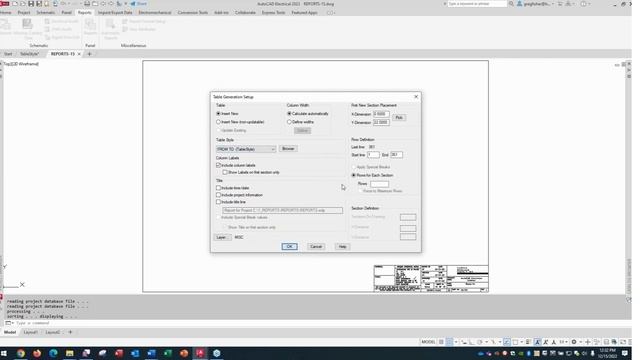640x360 pixels.
Task: Click the Share button in title bar
Action: 139,4
